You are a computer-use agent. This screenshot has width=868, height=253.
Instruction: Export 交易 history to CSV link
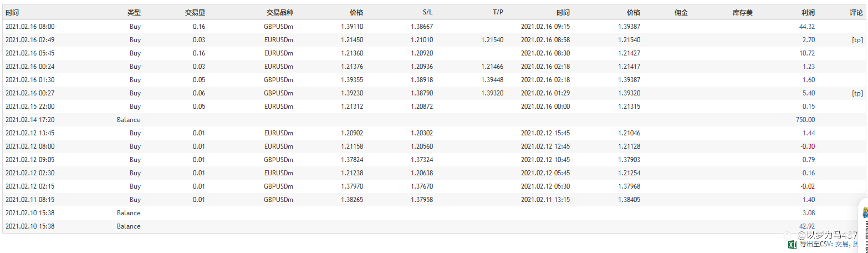click(x=841, y=244)
